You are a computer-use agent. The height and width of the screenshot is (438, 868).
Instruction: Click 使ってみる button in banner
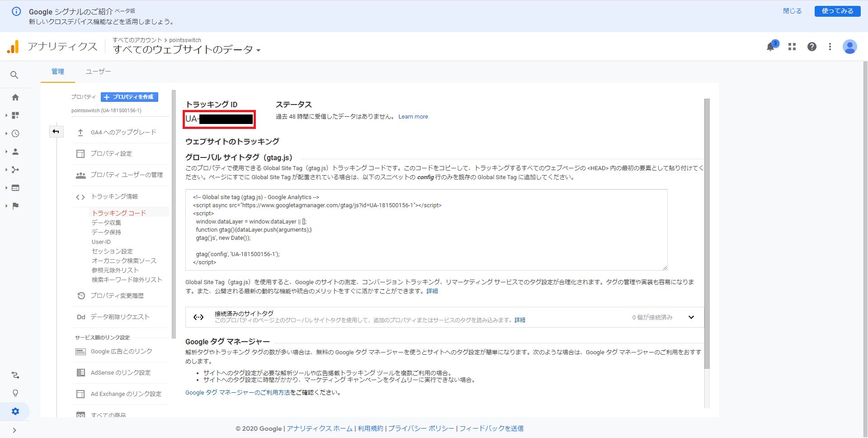pyautogui.click(x=837, y=11)
